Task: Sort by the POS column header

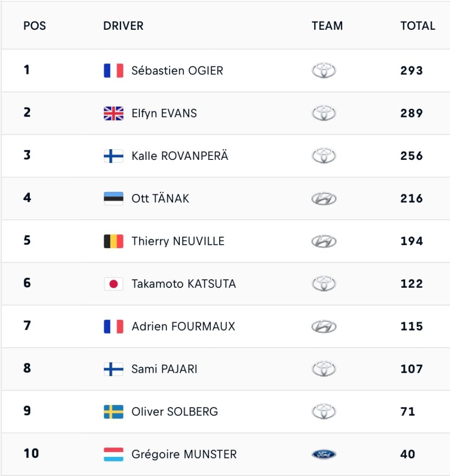Action: coord(35,26)
